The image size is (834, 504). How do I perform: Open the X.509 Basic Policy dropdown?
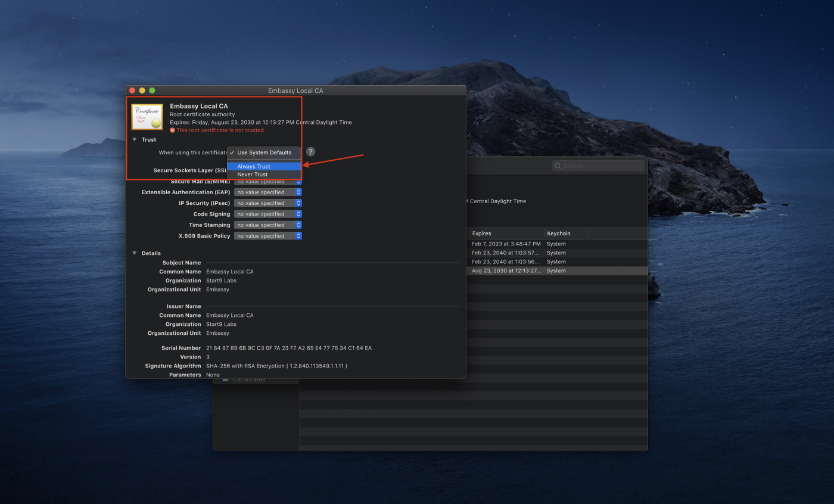[267, 236]
